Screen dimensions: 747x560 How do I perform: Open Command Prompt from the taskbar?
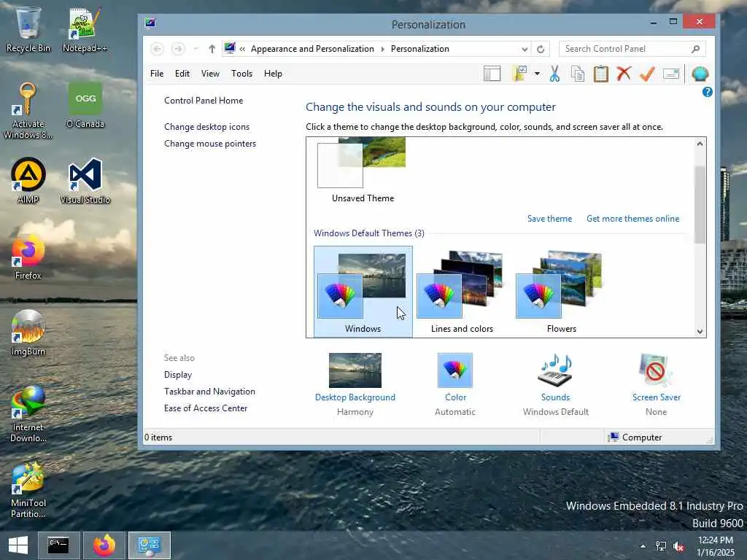pos(58,545)
